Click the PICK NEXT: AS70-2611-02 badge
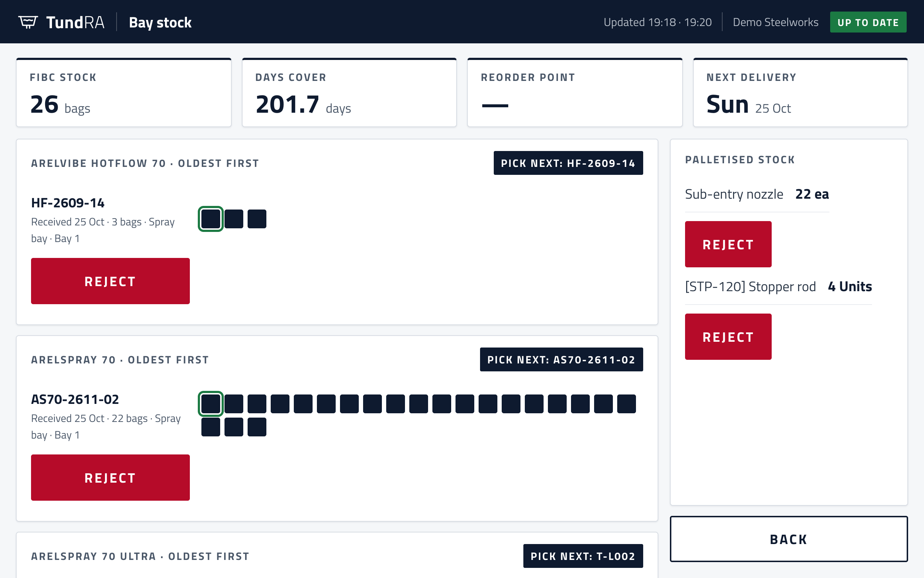 [561, 359]
